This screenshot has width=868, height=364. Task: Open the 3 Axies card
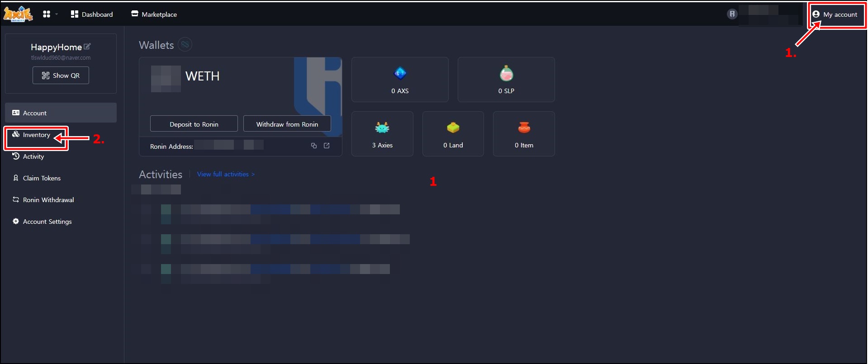coord(382,134)
